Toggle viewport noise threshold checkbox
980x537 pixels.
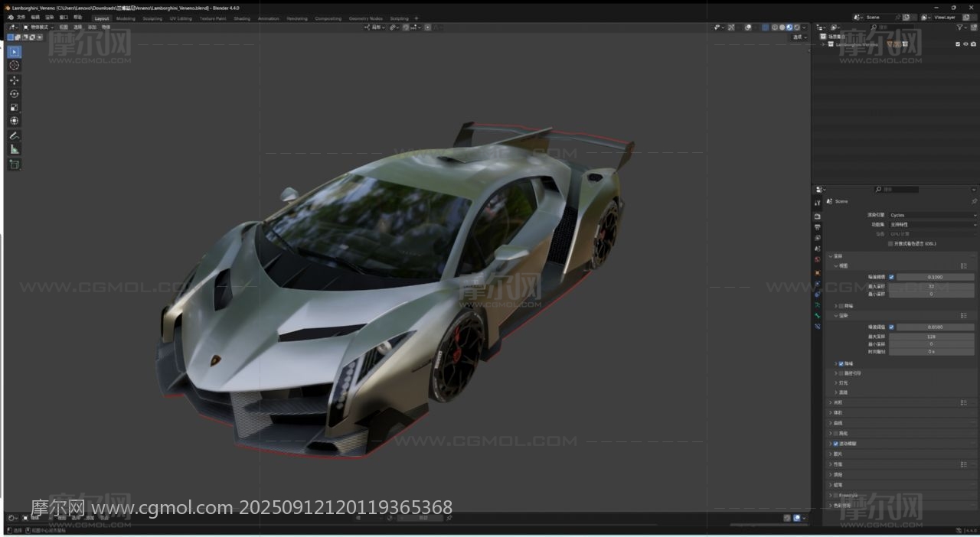point(891,277)
